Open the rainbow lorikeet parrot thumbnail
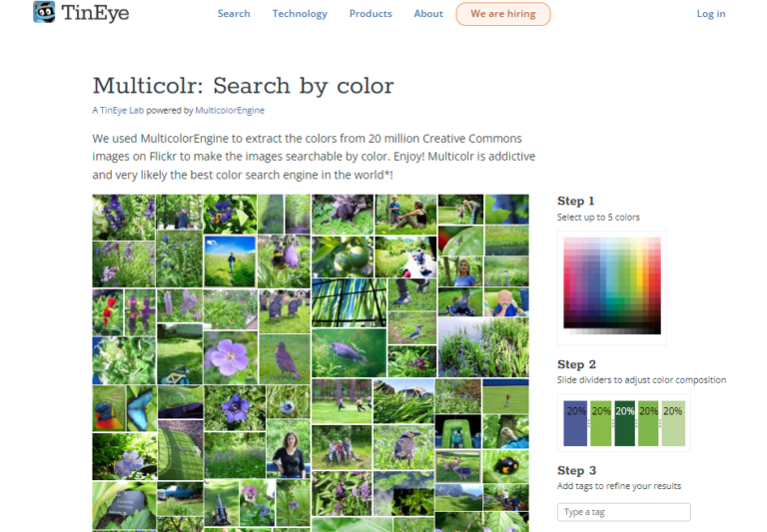 (x=109, y=408)
